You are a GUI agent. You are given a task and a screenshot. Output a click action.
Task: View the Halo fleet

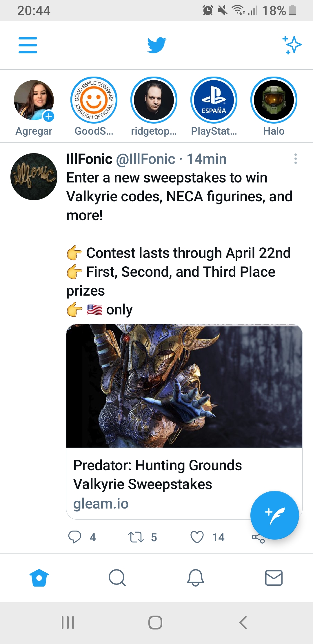pyautogui.click(x=274, y=100)
